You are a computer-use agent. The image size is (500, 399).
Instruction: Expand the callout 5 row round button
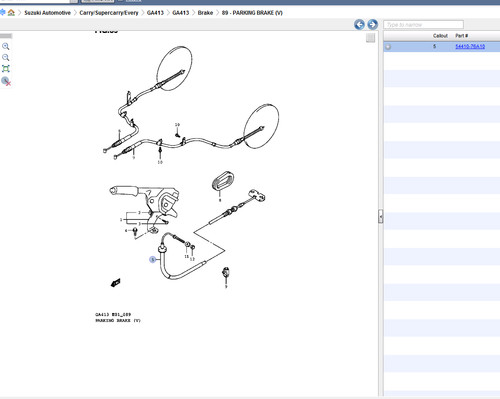point(388,47)
